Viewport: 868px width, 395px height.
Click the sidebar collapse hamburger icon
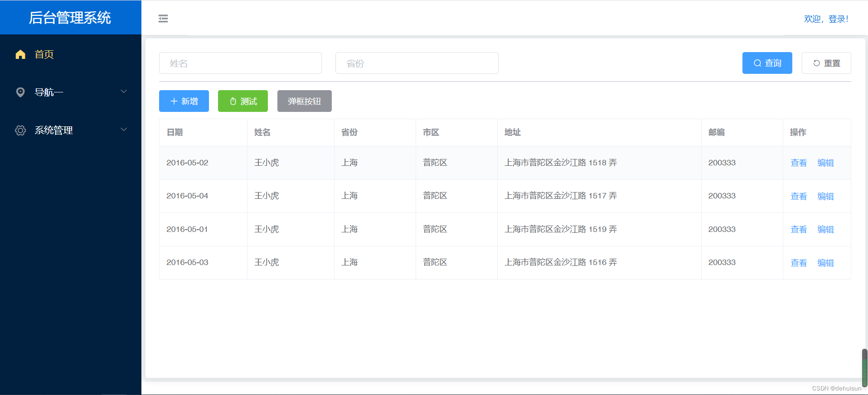[x=163, y=19]
